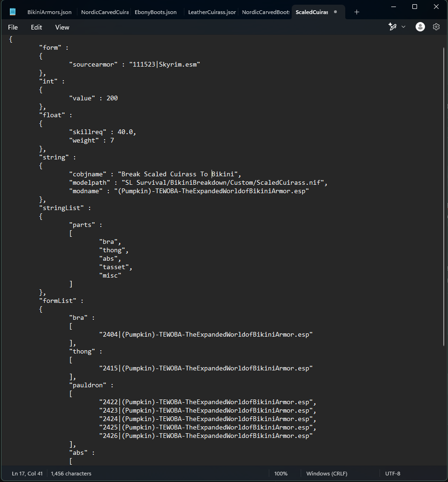Click the "thong" key under formList
Image resolution: width=448 pixels, height=482 pixels.
[82, 351]
